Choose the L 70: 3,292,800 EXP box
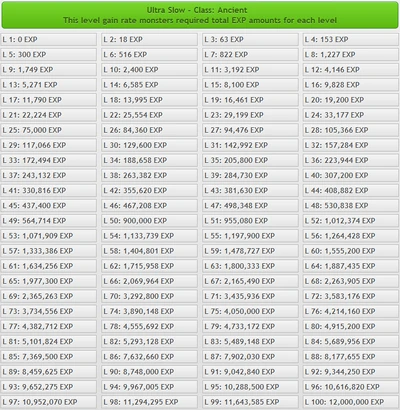 tap(149, 296)
